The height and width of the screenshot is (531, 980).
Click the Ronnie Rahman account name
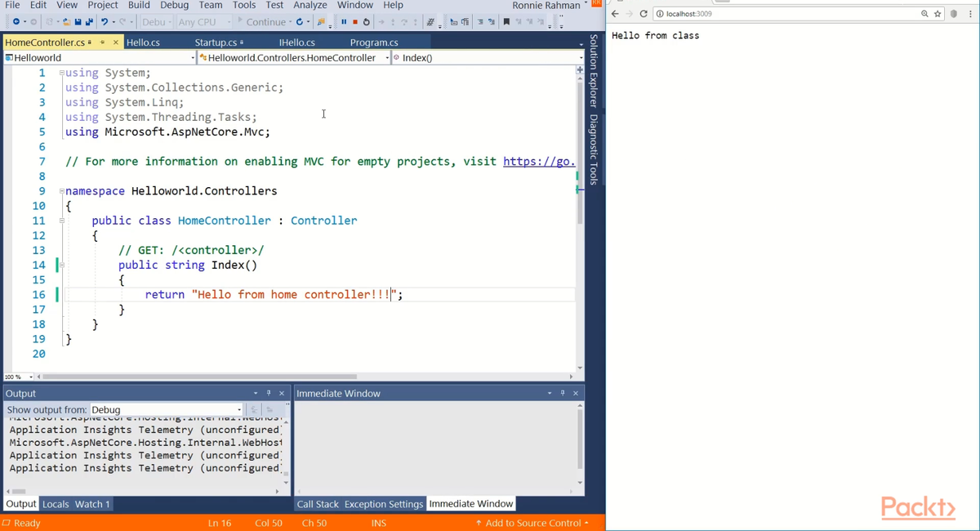(x=546, y=5)
